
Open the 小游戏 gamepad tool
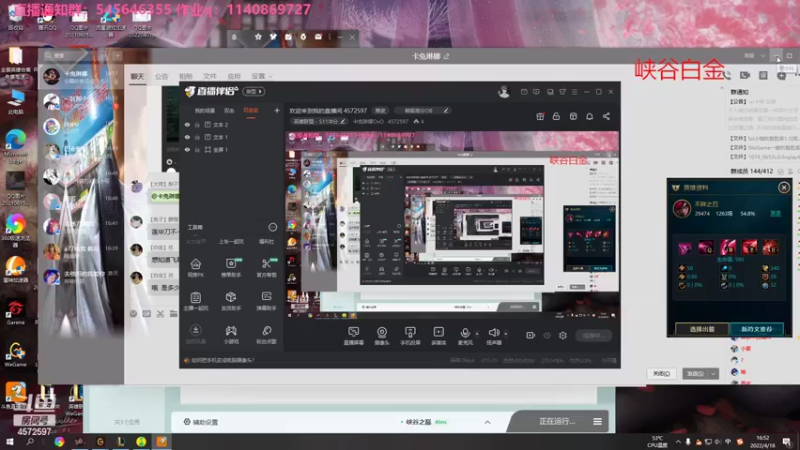coord(231,334)
